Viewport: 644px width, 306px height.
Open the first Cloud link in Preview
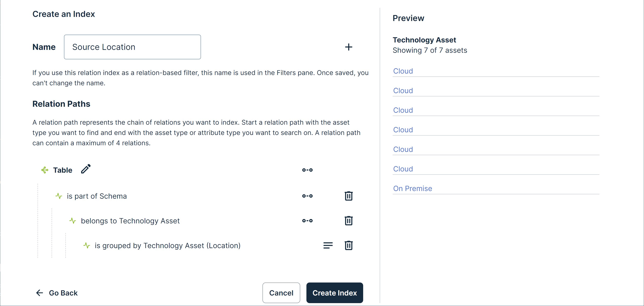point(403,71)
